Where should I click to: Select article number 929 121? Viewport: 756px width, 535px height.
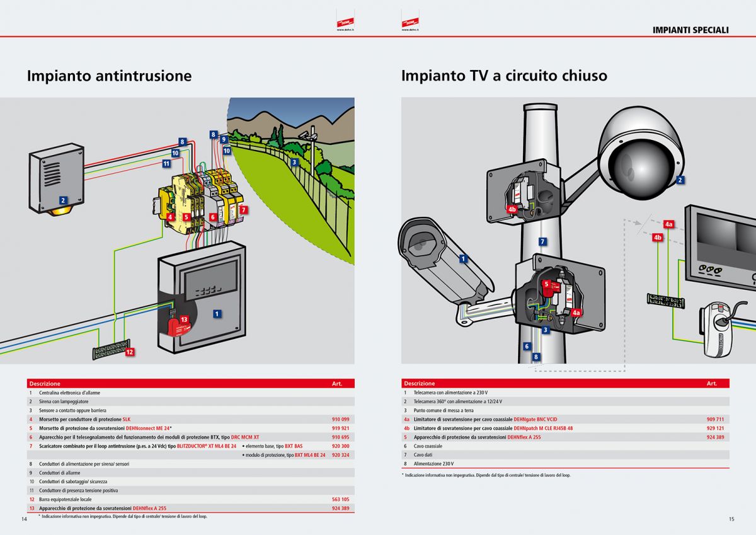715,428
